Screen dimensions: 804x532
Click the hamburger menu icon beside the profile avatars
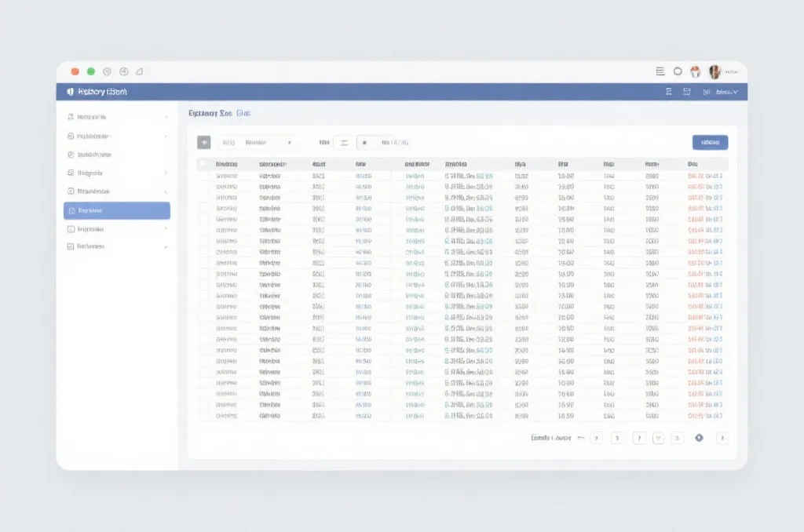[x=660, y=71]
